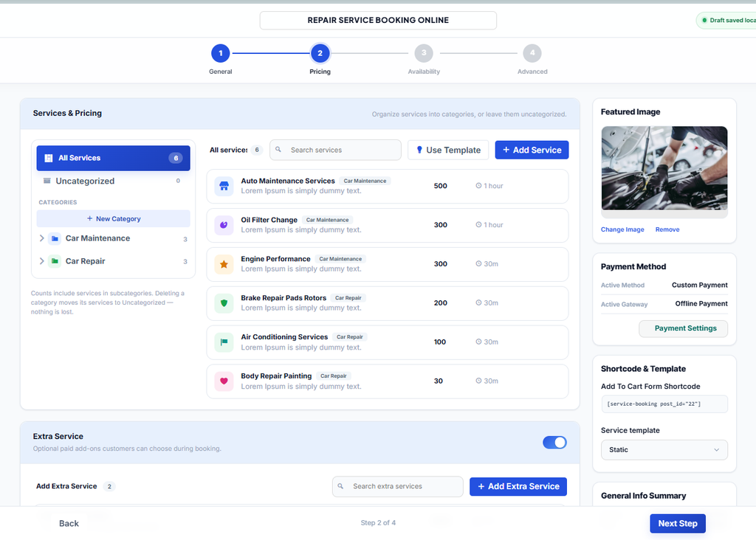756x540 pixels.
Task: Click the All Services grid icon
Action: point(48,158)
